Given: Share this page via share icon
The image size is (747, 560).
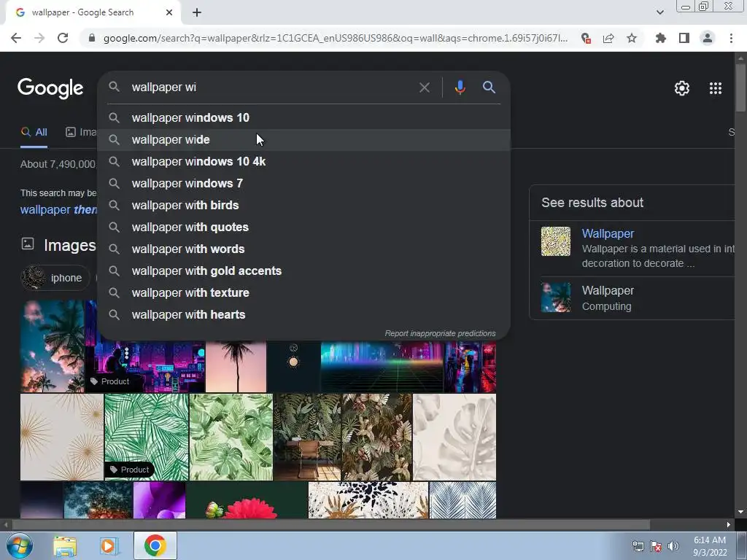Looking at the screenshot, I should (x=608, y=38).
